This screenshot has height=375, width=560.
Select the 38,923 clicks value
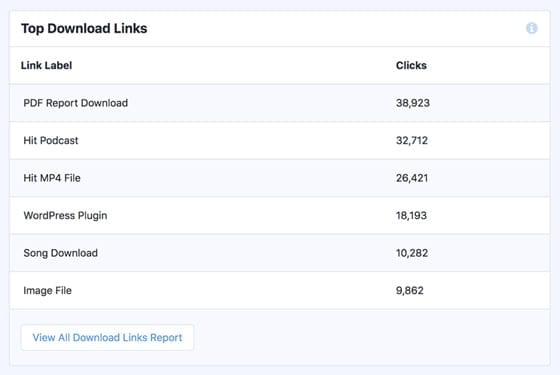pyautogui.click(x=413, y=103)
